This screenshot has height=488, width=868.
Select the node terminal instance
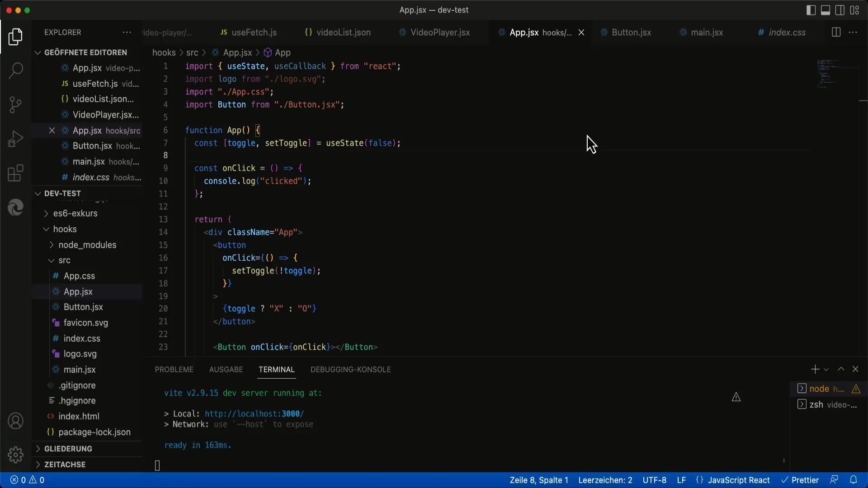828,389
